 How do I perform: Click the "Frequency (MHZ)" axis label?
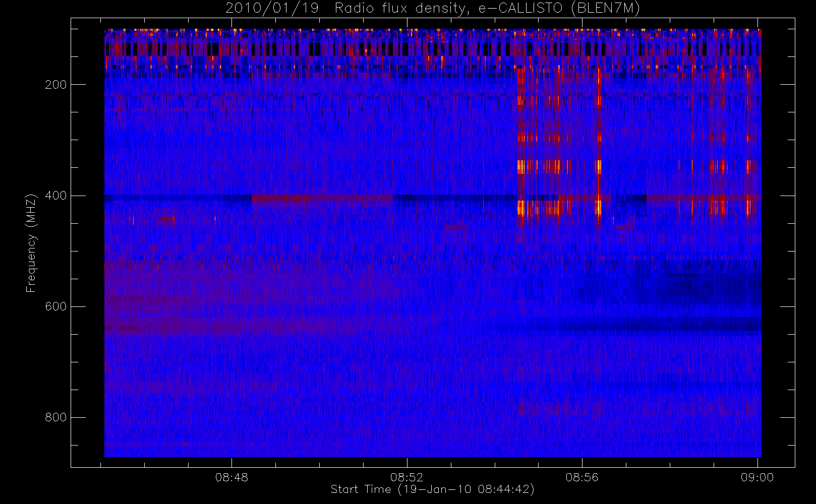click(31, 243)
